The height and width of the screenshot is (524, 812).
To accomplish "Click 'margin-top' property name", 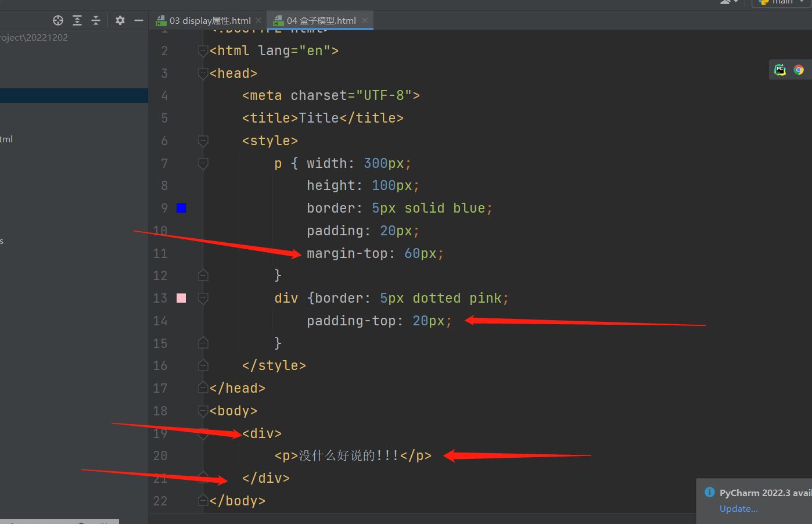I will (x=347, y=253).
